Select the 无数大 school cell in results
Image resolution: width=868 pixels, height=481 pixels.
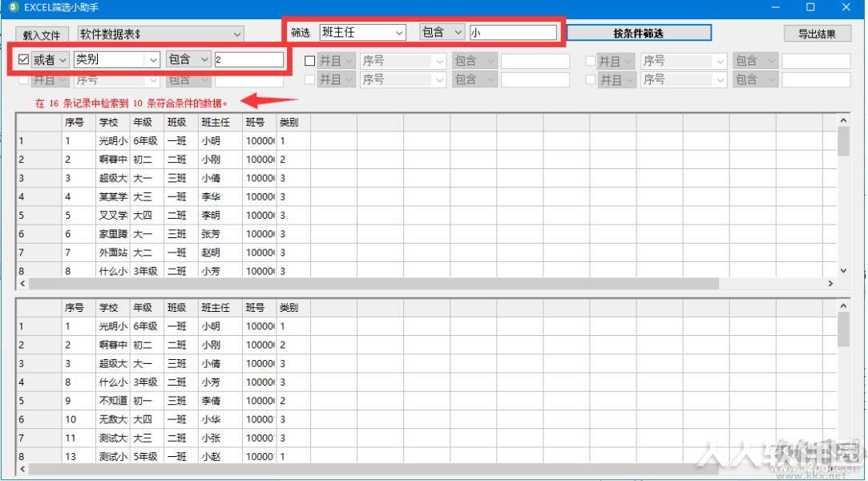click(113, 419)
